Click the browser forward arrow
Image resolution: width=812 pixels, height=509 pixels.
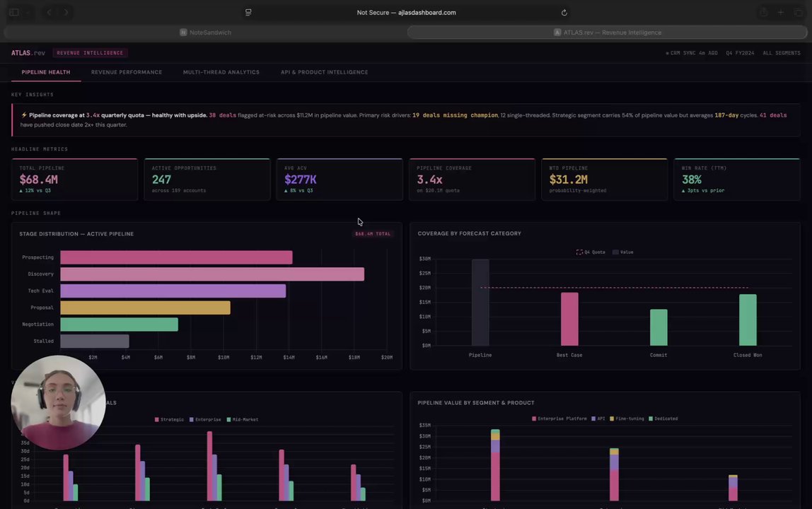click(66, 13)
